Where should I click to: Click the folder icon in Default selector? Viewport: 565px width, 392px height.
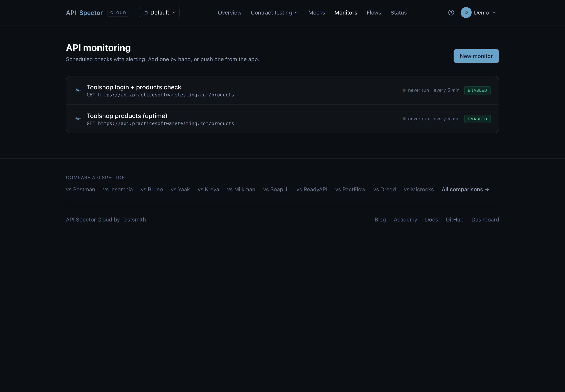[145, 13]
